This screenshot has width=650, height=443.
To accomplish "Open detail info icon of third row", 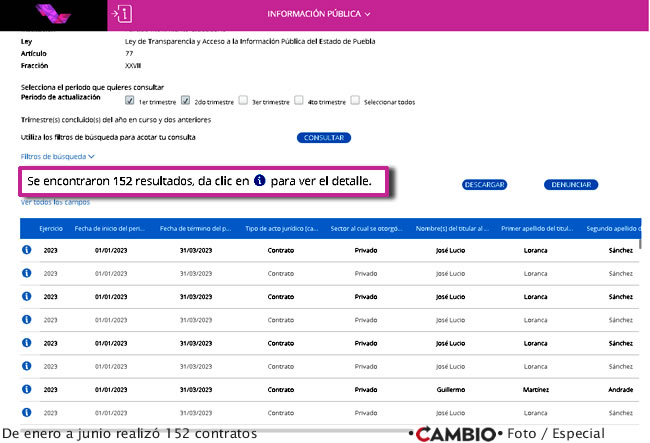I will point(27,296).
